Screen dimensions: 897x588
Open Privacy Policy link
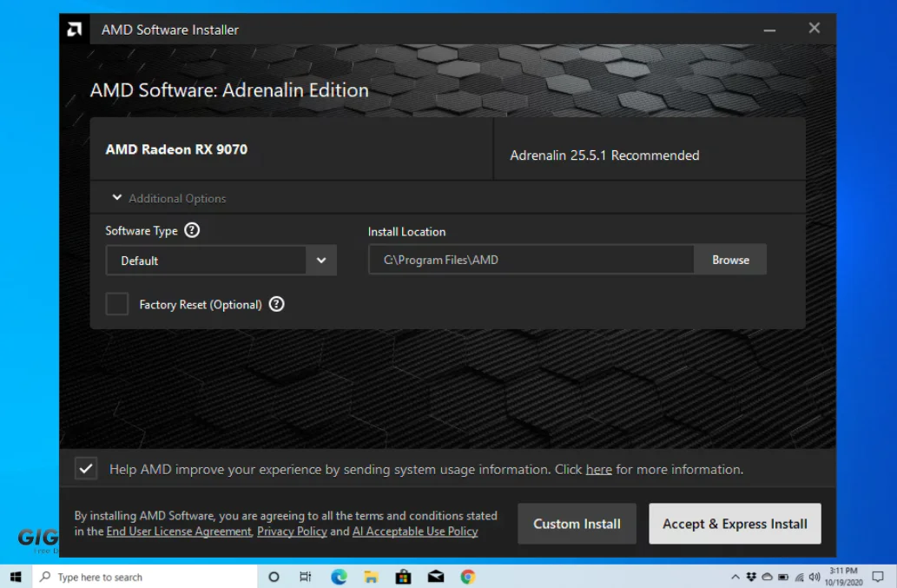coord(292,532)
